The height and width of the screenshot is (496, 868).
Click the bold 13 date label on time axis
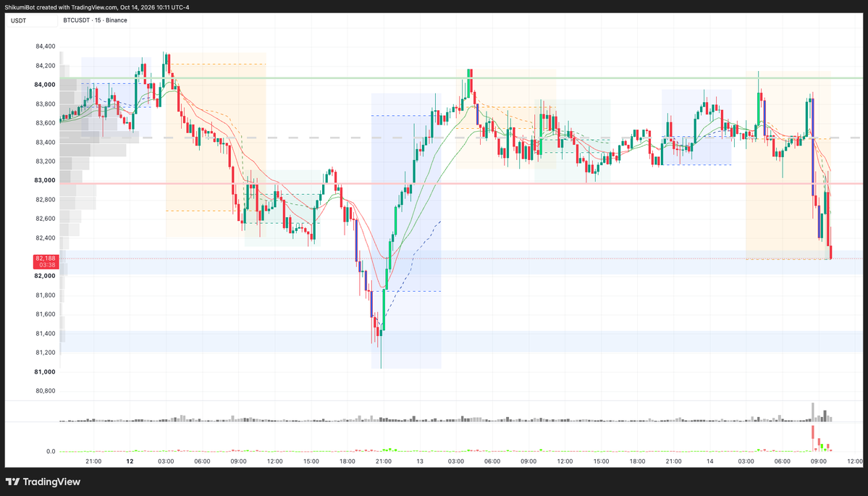click(x=420, y=461)
